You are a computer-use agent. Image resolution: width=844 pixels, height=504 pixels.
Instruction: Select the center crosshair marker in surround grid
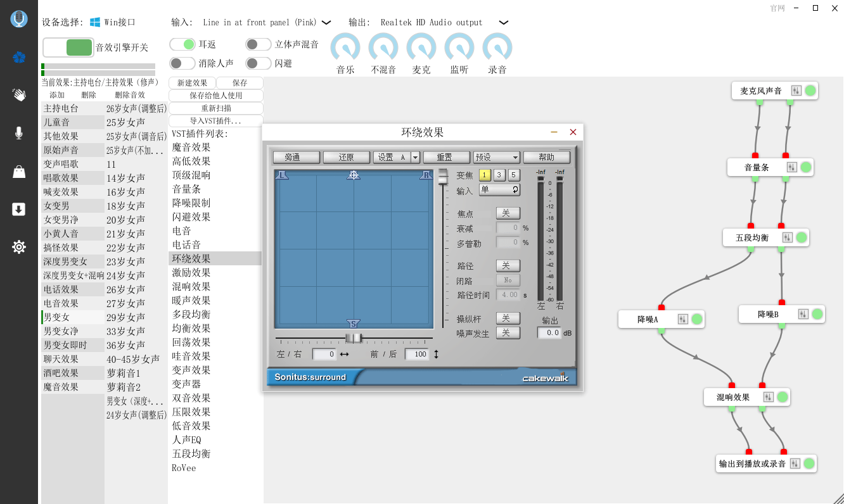[354, 175]
